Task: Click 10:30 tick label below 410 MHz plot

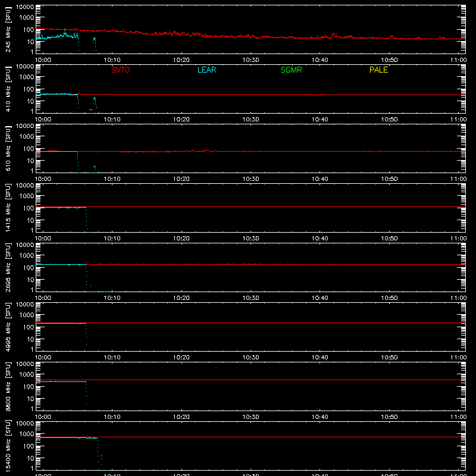Action: [250, 120]
